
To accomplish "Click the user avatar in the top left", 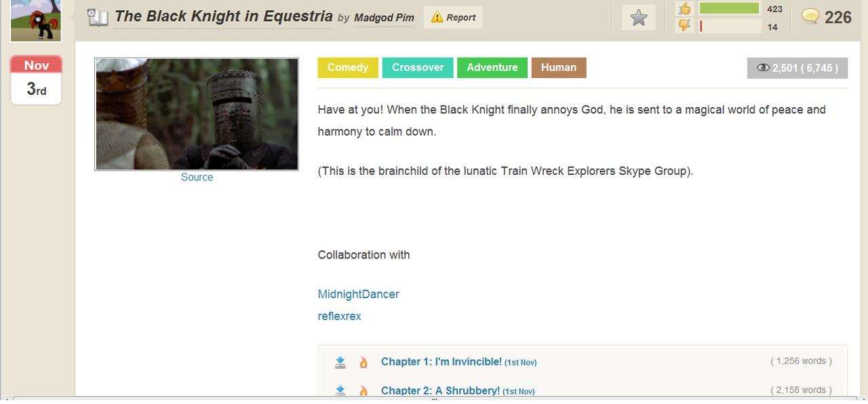I will tap(36, 19).
